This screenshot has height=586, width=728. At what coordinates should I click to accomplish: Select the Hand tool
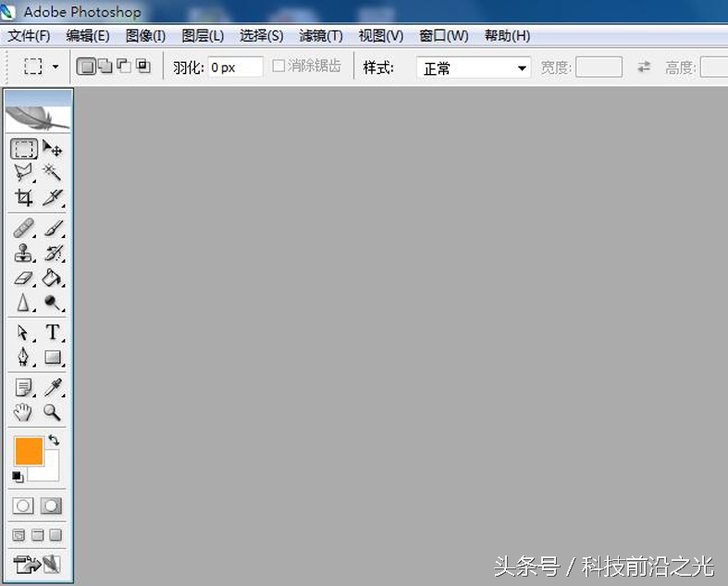coord(23,412)
